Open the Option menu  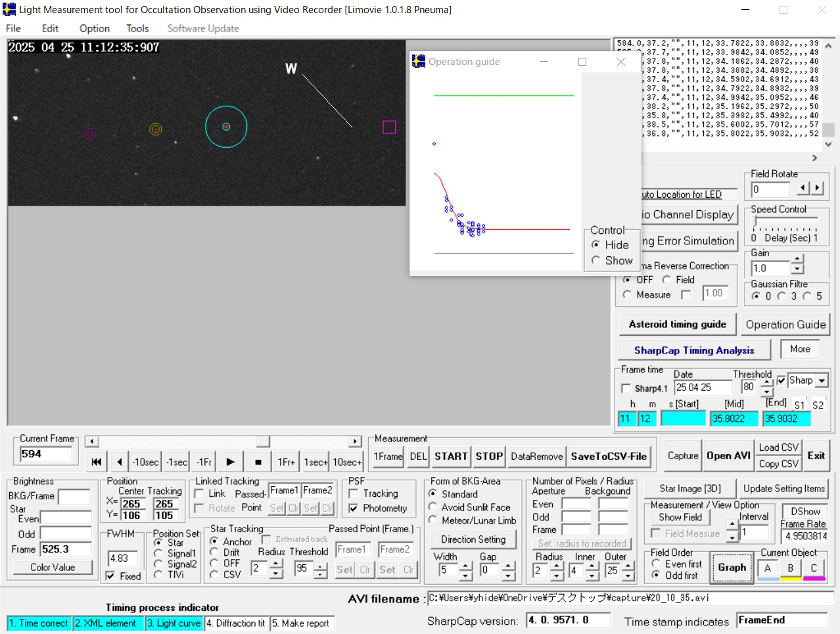95,28
